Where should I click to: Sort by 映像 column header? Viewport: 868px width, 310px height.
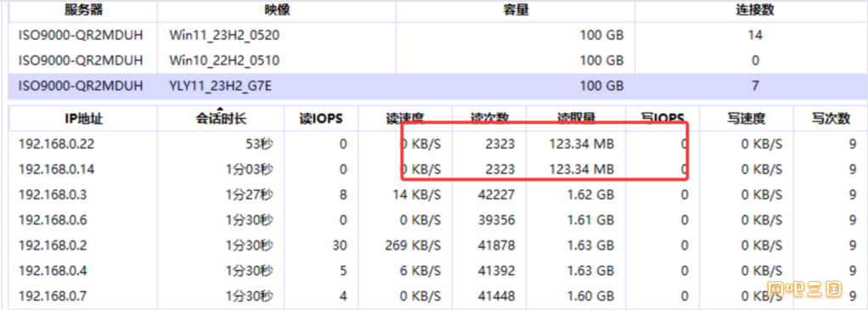277,10
